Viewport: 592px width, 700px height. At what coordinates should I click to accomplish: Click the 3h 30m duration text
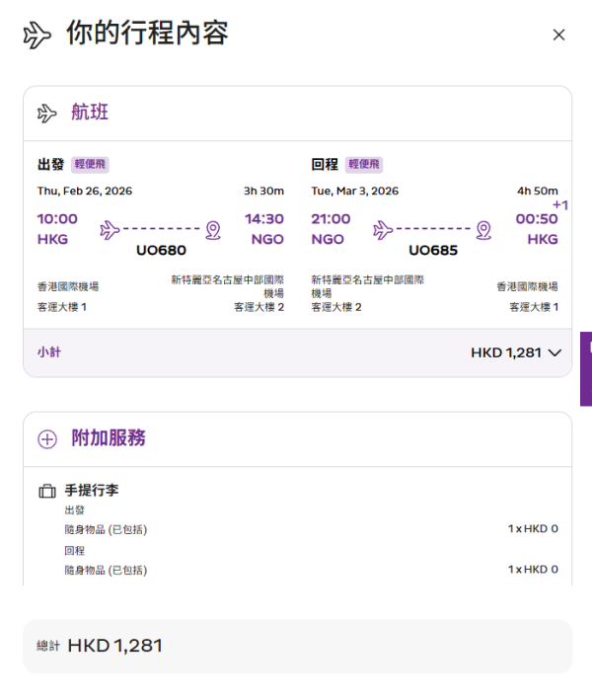coord(263,192)
